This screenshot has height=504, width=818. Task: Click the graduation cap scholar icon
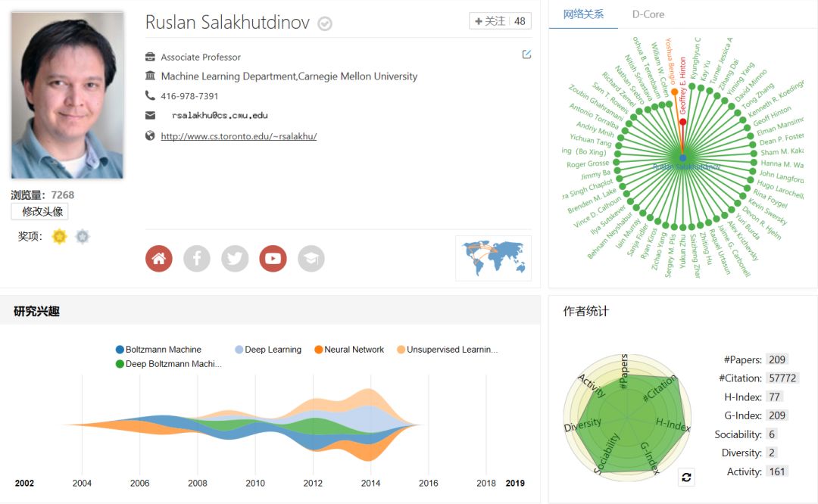pyautogui.click(x=311, y=259)
